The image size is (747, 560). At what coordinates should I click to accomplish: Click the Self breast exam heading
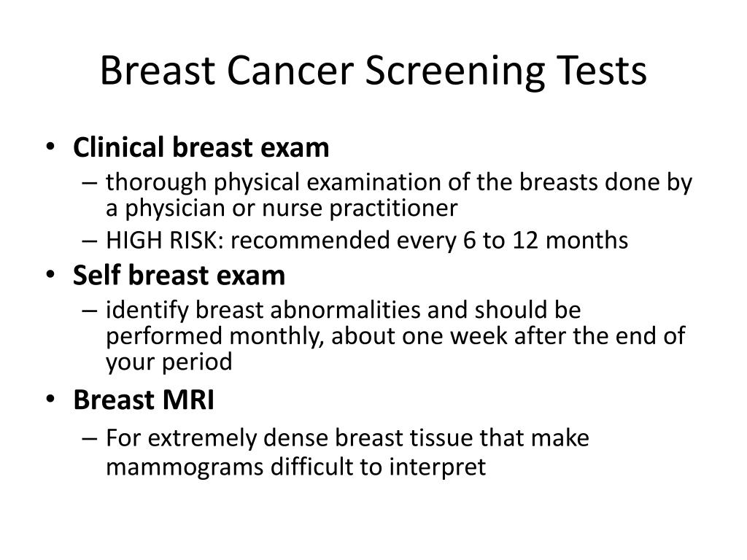pos(179,275)
